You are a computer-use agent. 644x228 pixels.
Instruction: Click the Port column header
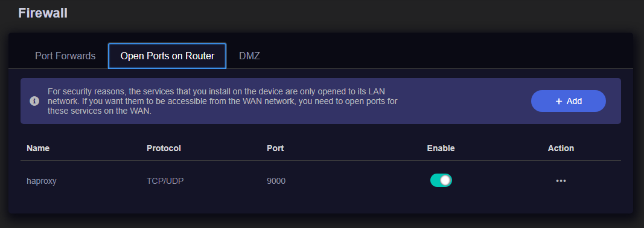[x=275, y=148]
